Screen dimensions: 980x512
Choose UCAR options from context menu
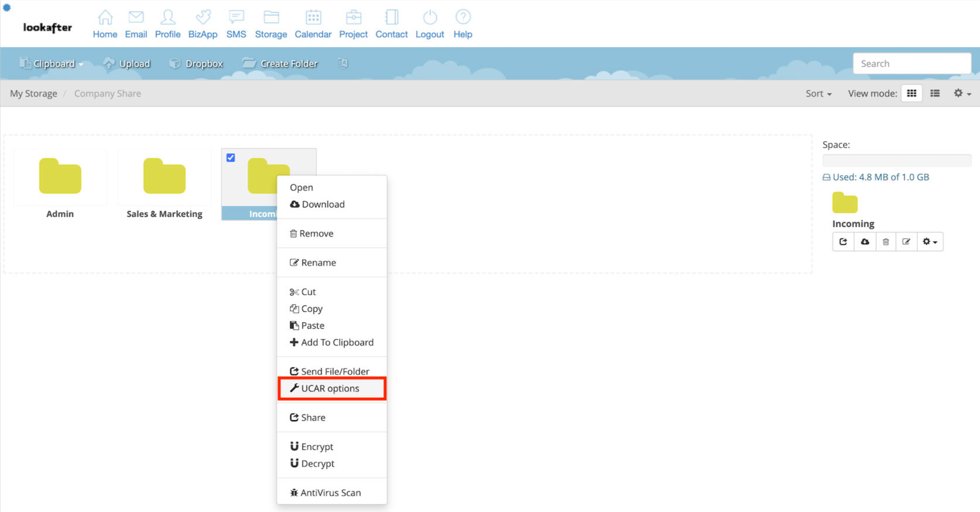coord(331,388)
